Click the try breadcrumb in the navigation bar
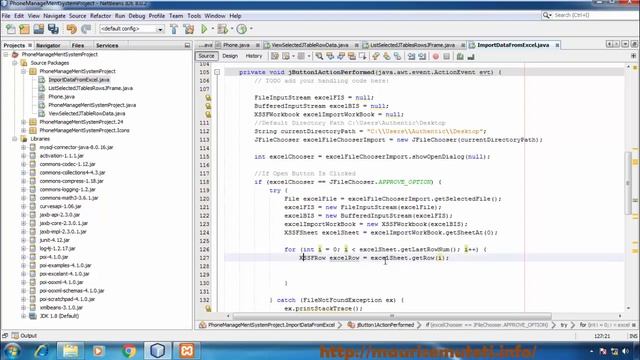This screenshot has width=640, height=360. (564, 325)
